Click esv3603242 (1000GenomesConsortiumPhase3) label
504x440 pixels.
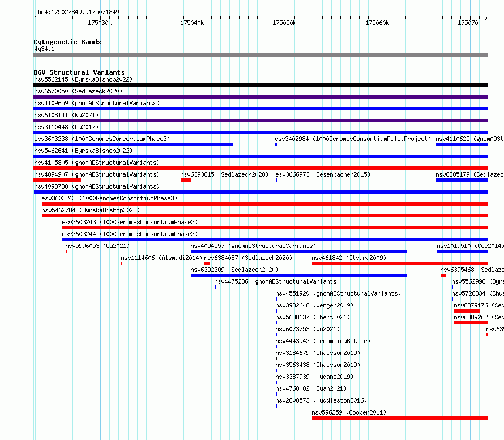pyautogui.click(x=109, y=198)
